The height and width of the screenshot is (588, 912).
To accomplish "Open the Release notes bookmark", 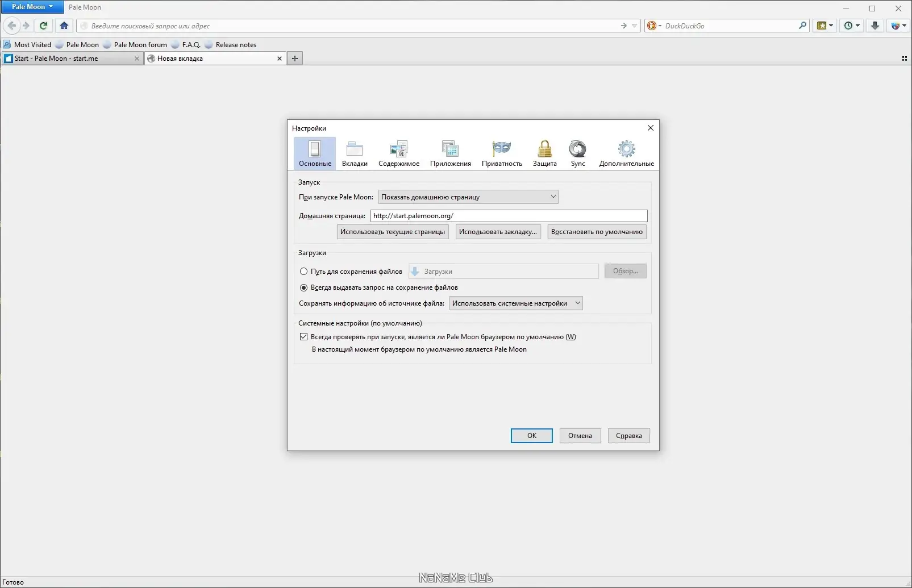I will coord(231,45).
